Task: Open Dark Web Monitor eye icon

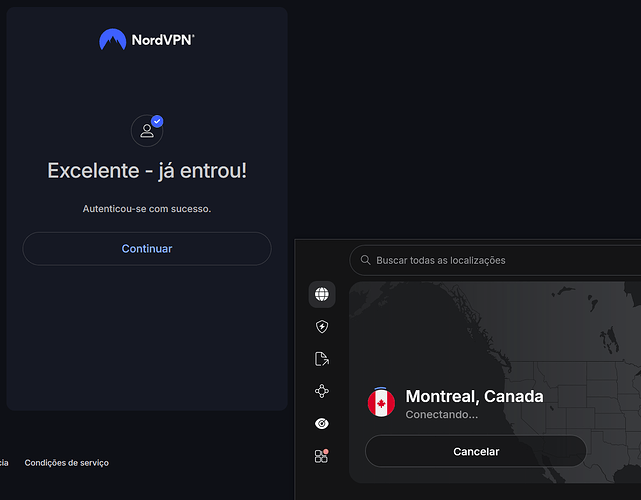Action: [322, 424]
